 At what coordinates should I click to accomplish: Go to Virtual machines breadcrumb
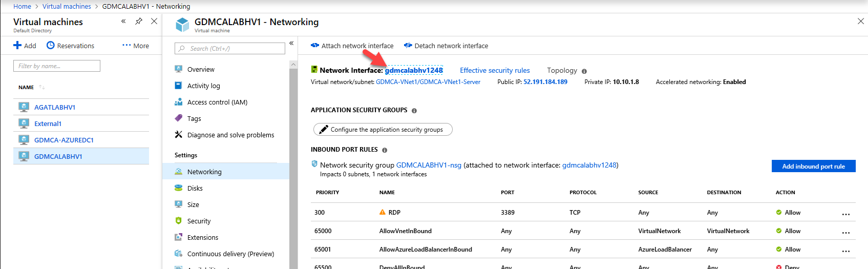point(67,6)
